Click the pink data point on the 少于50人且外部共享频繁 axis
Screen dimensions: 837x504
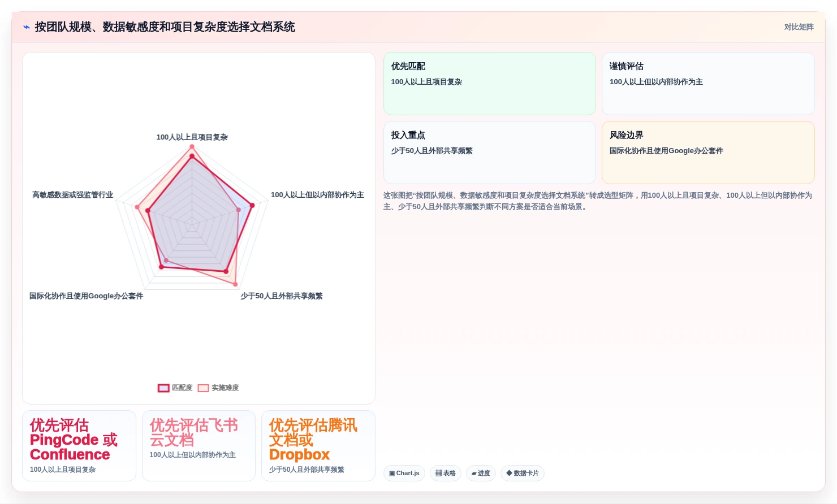[x=235, y=284]
